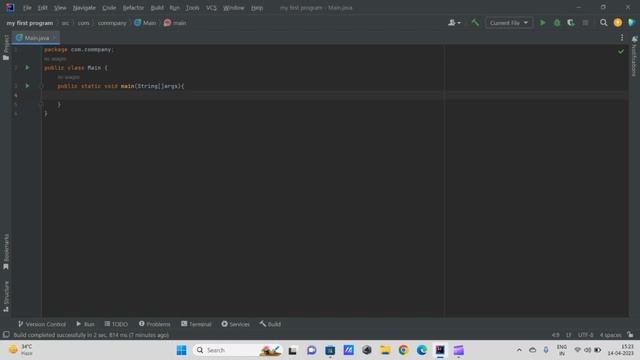Open the Current File run configuration dropdown
The width and height of the screenshot is (640, 360).
click(509, 23)
